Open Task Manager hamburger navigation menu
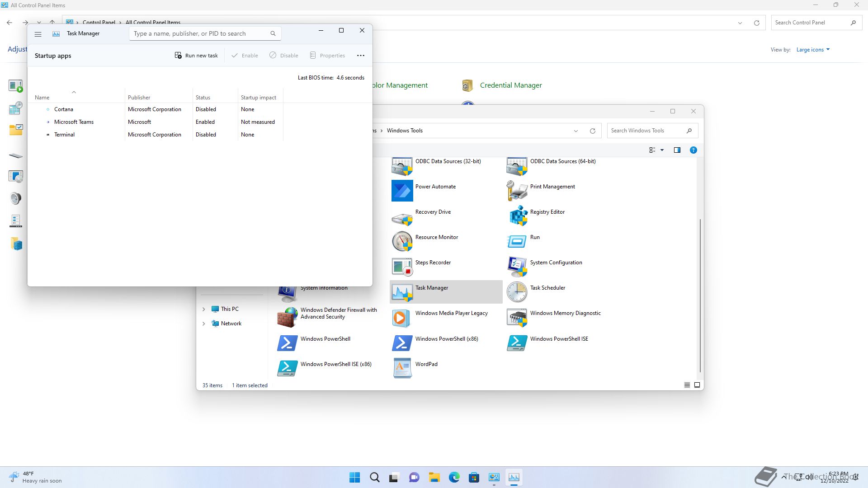Screen dimensions: 868x488 point(38,34)
